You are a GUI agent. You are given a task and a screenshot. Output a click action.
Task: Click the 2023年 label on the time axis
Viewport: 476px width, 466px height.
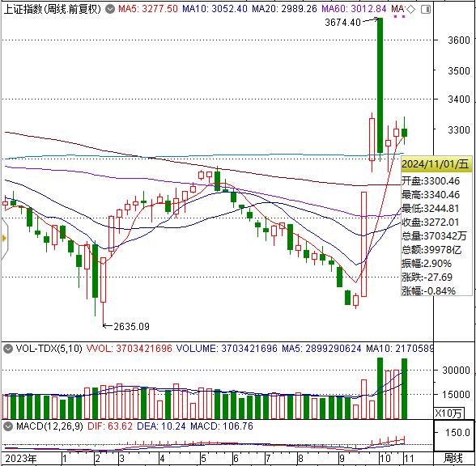coord(21,458)
